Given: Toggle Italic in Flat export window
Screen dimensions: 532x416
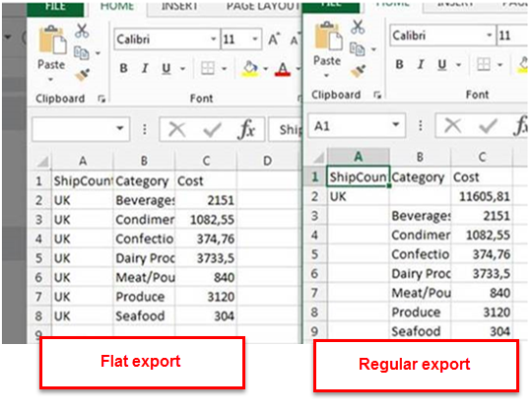Looking at the screenshot, I should point(145,69).
